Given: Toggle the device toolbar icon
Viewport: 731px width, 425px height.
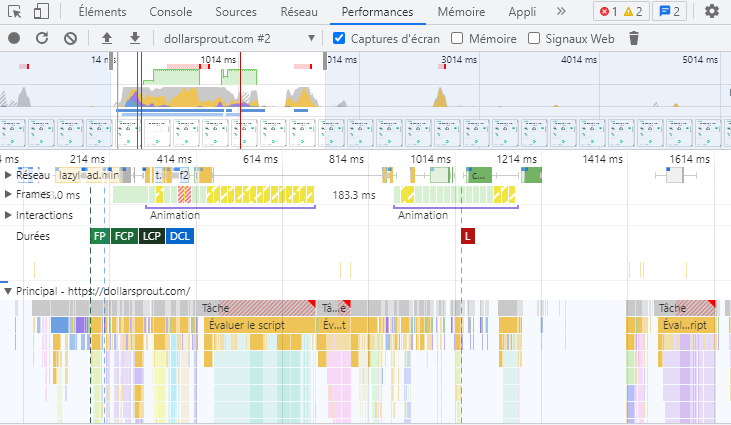Looking at the screenshot, I should coord(41,12).
